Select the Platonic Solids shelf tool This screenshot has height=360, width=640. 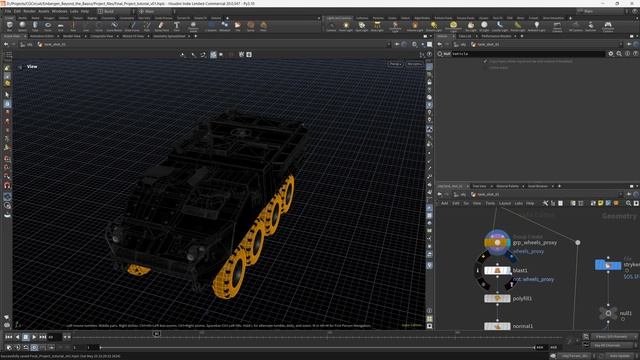coord(193,27)
